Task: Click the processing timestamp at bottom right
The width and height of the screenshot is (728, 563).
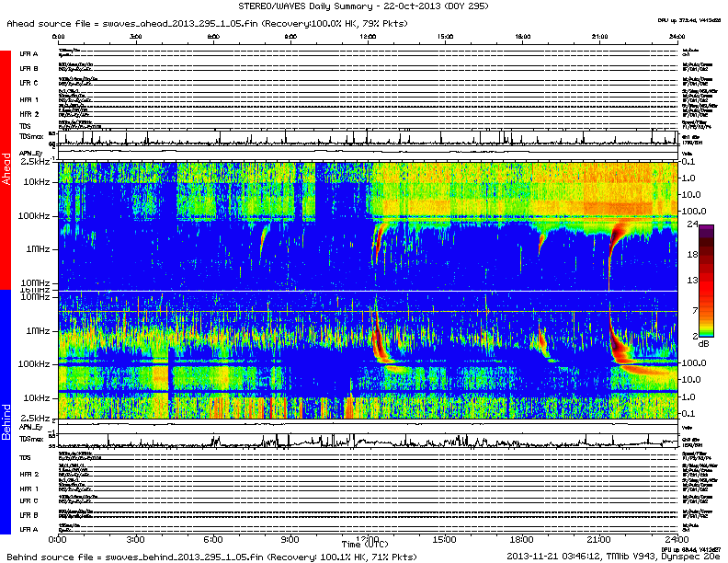Action: [x=611, y=556]
